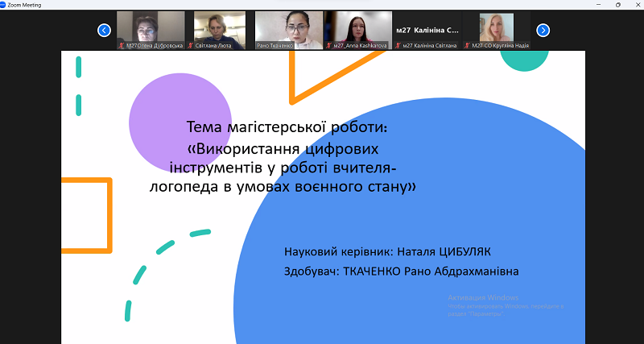Click muted mic icon of Калініна Світлана
The image size is (644, 344).
(x=398, y=46)
